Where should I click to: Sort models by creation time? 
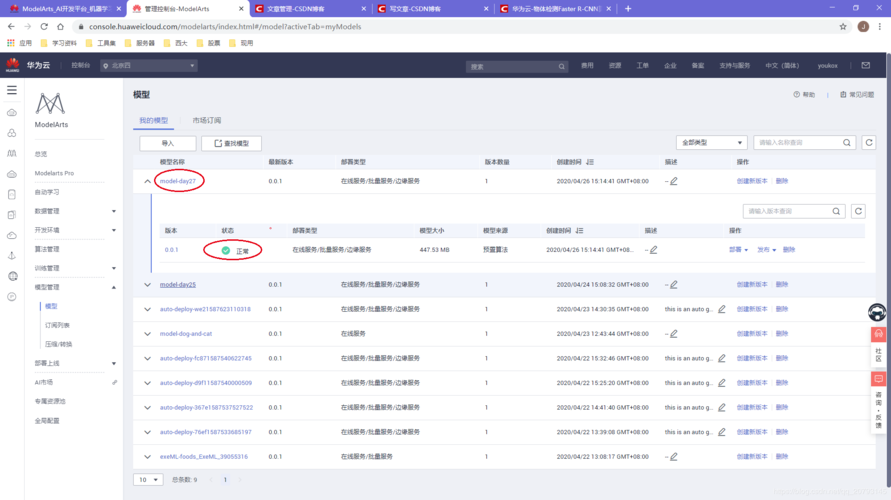590,162
